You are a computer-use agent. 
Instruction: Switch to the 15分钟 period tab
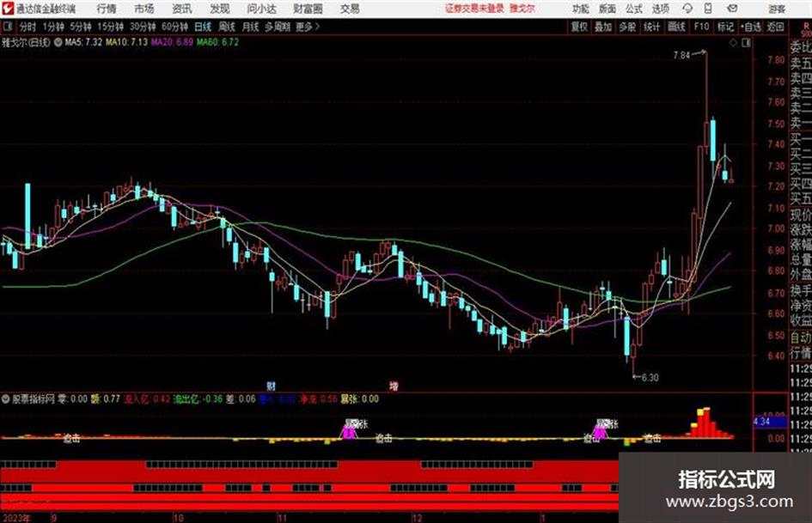point(111,27)
